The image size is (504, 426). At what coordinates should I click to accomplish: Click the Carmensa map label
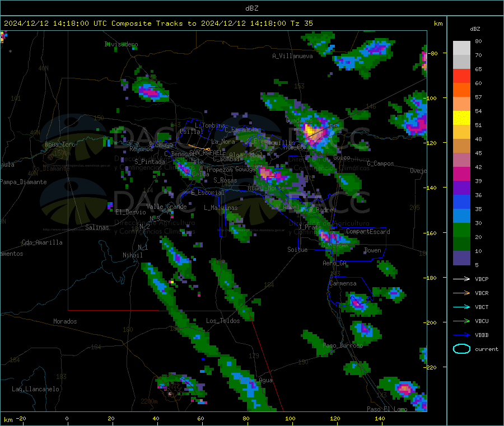pyautogui.click(x=343, y=283)
